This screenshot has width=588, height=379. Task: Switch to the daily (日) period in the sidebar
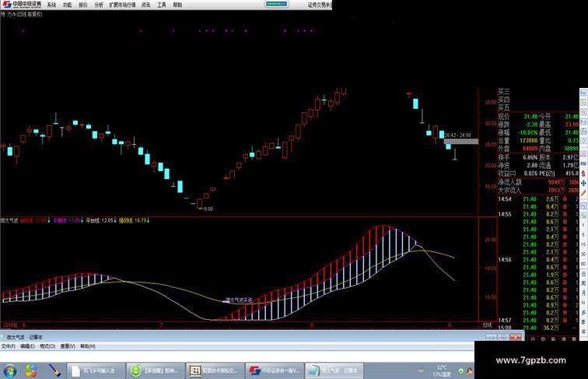(583, 274)
